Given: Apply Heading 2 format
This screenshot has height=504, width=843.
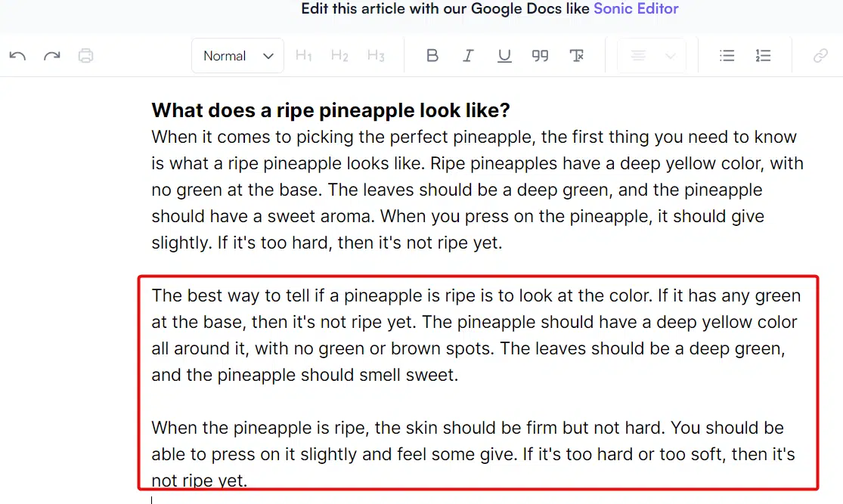Looking at the screenshot, I should (x=339, y=56).
